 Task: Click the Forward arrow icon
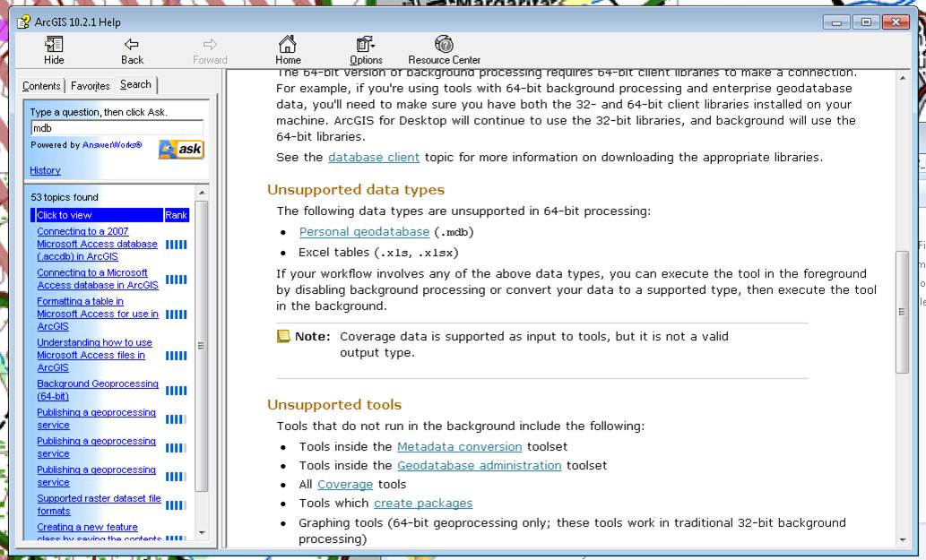(x=210, y=44)
